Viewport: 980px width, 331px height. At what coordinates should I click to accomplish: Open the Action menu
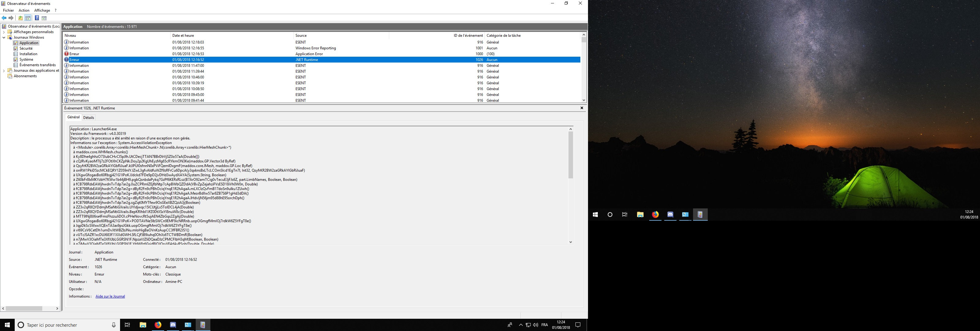(24, 10)
